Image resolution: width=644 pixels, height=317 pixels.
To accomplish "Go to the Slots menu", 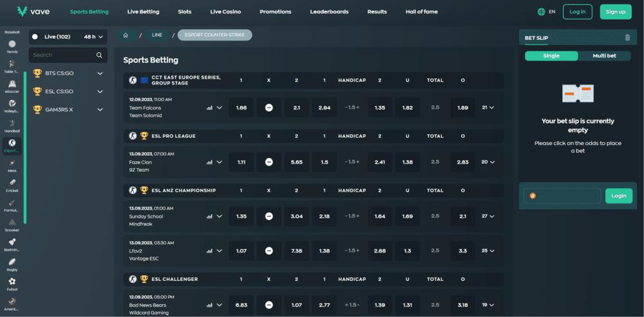I will pyautogui.click(x=185, y=12).
